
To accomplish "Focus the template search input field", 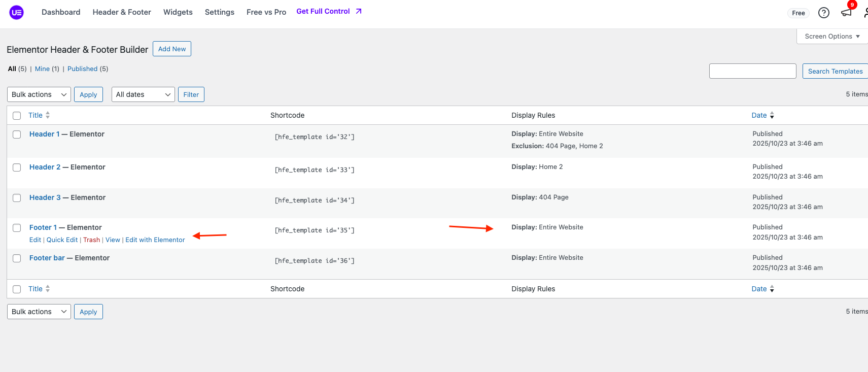I will pyautogui.click(x=752, y=71).
